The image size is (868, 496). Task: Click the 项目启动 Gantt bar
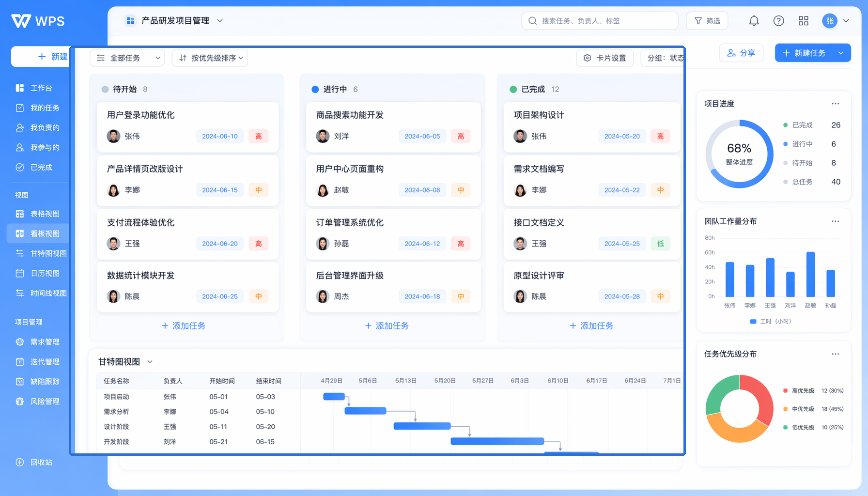pos(334,397)
